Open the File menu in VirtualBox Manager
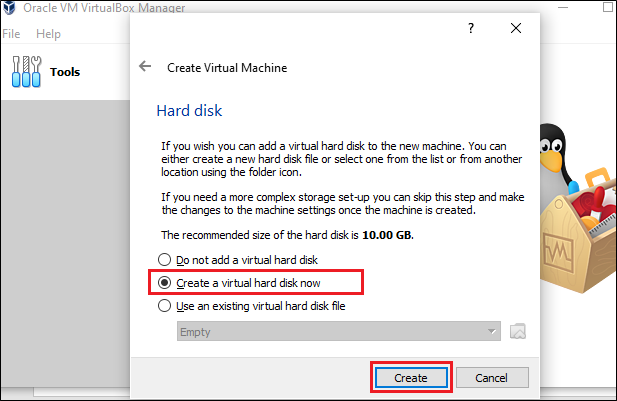The width and height of the screenshot is (617, 401). [11, 34]
